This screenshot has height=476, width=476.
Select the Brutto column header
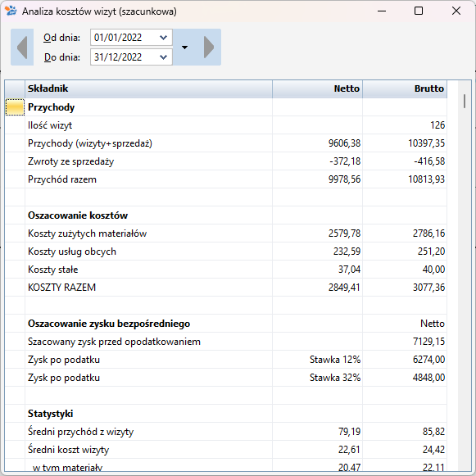(405, 88)
